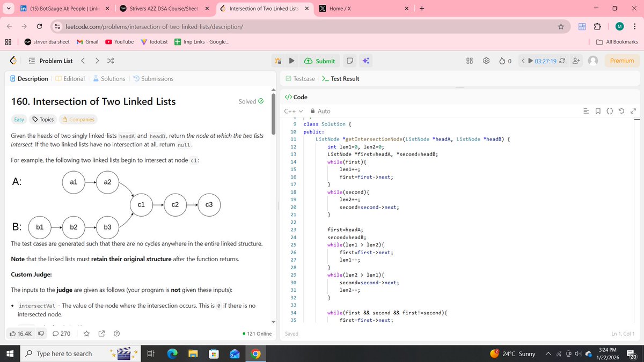Go to next problem arrow
This screenshot has height=362, width=644.
coord(97,61)
